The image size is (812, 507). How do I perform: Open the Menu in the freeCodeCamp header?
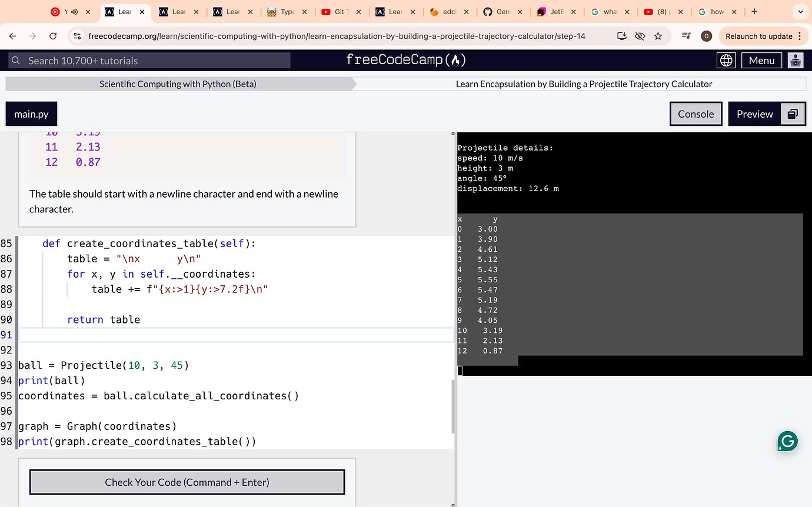tap(761, 59)
